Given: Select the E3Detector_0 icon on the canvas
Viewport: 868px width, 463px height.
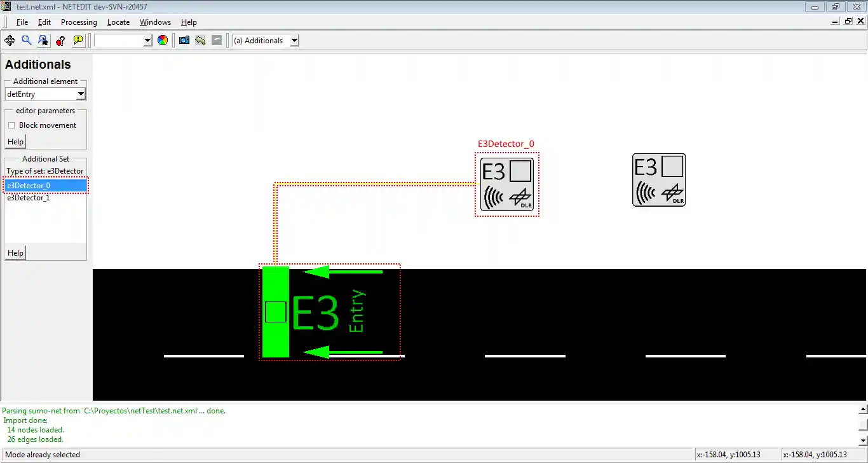Looking at the screenshot, I should coord(507,184).
